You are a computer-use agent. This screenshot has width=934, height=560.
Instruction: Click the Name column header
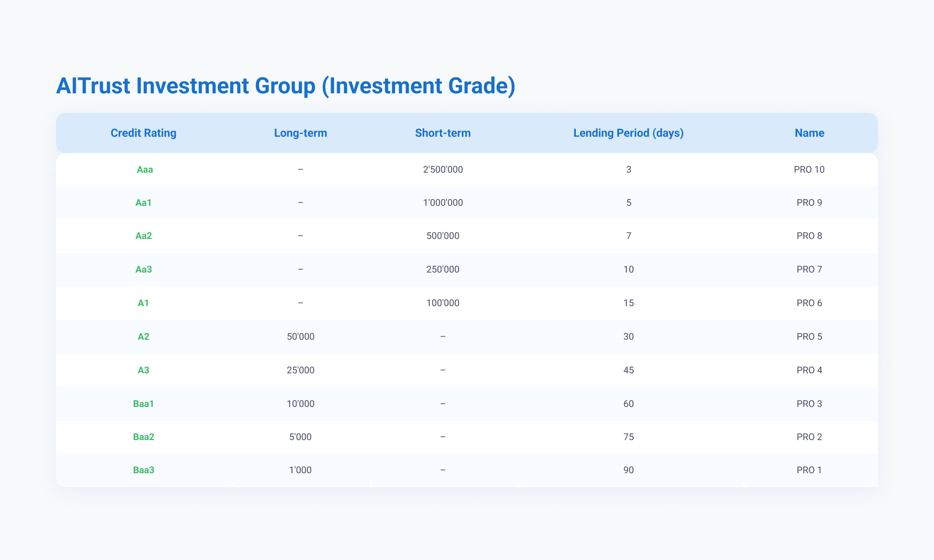[x=809, y=133]
